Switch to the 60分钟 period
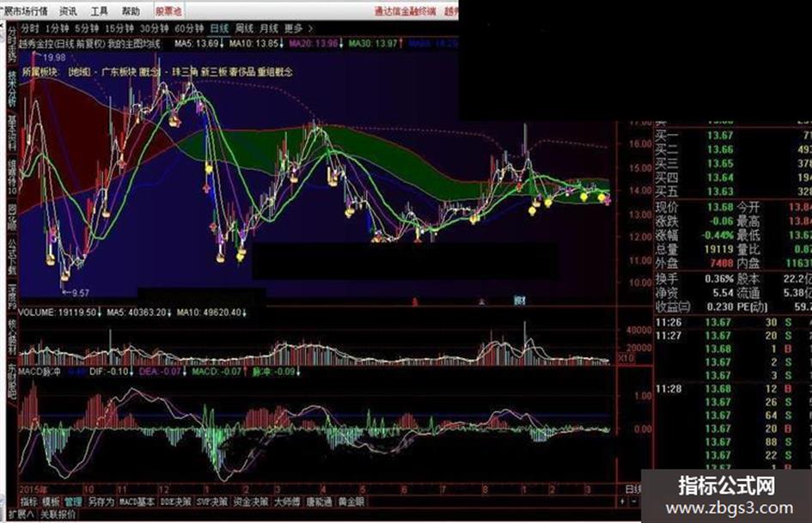 point(189,28)
